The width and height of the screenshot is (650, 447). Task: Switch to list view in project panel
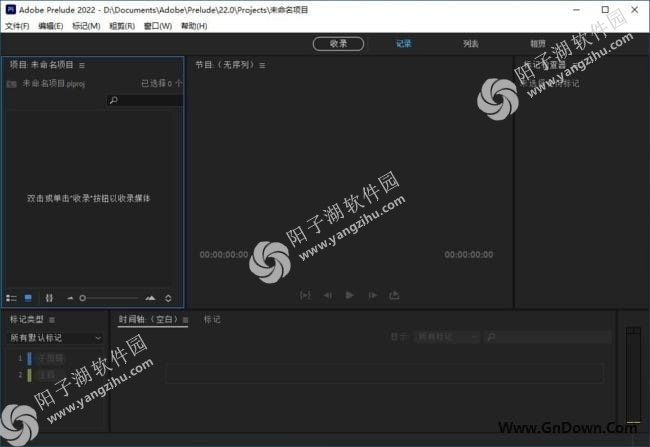(11, 298)
